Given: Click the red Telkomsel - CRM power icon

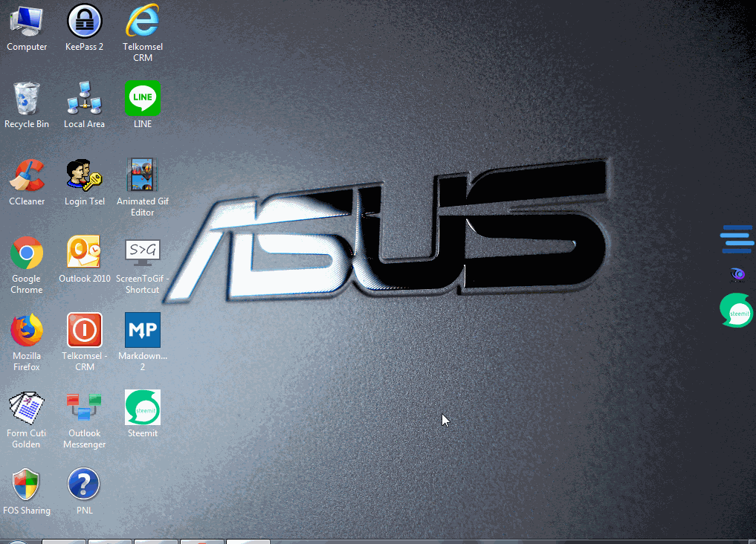Looking at the screenshot, I should tap(85, 330).
